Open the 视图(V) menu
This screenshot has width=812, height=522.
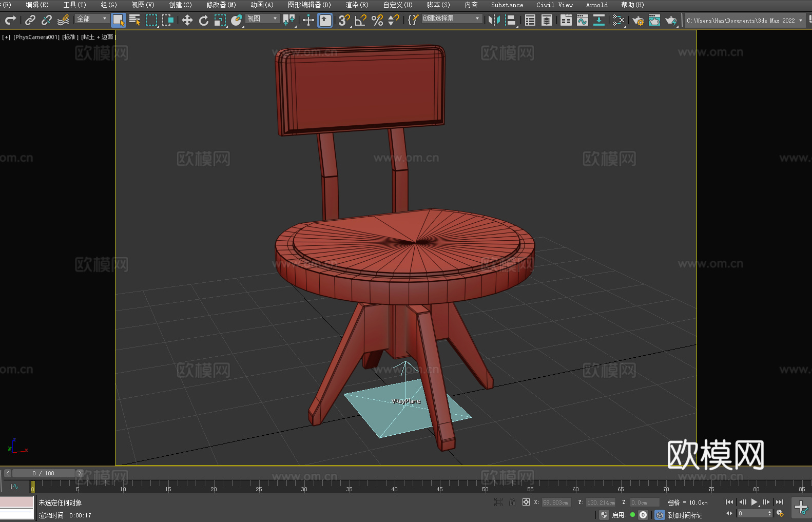coord(143,5)
